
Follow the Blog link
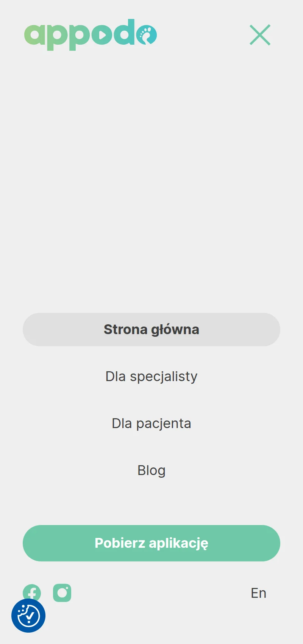point(151,470)
